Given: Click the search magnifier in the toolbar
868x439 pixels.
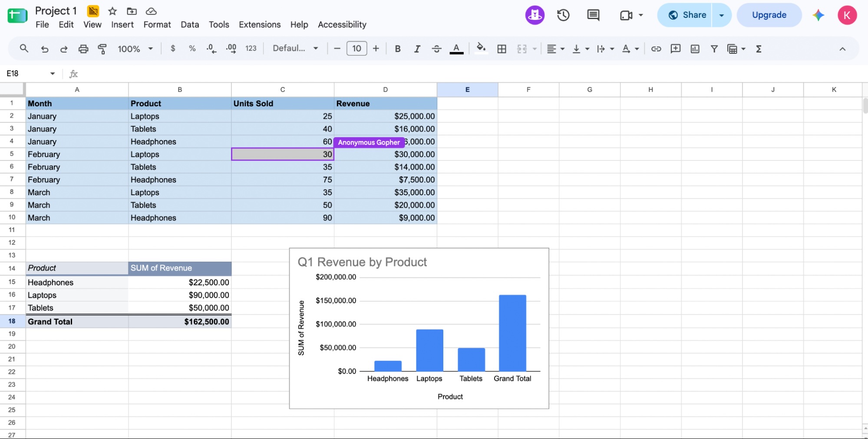Looking at the screenshot, I should coord(24,49).
